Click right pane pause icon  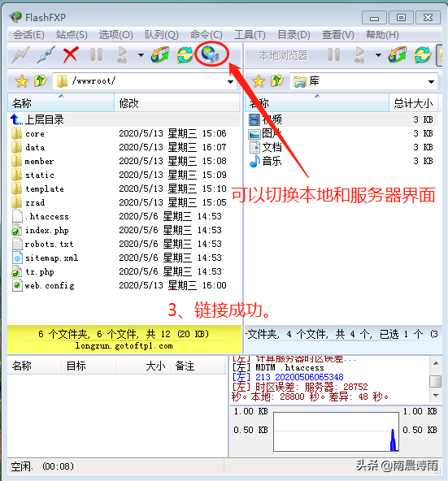[x=333, y=55]
